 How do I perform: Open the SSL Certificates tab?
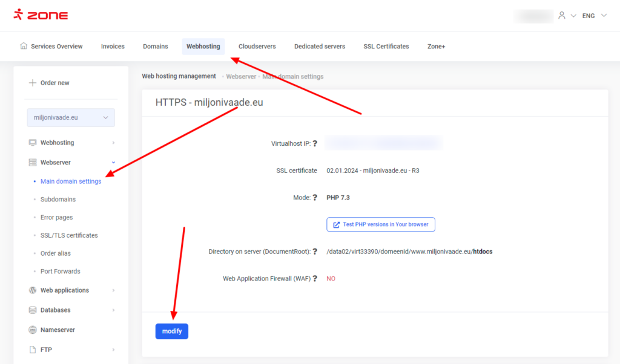point(386,47)
